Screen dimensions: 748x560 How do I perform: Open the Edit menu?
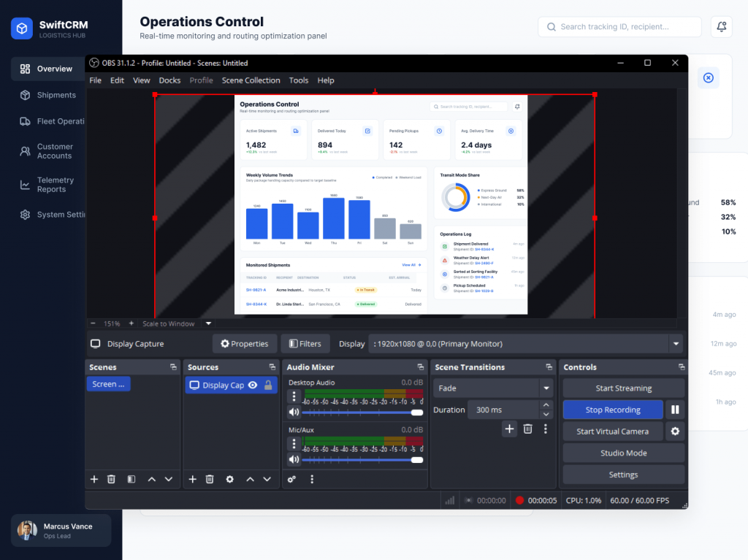point(117,80)
